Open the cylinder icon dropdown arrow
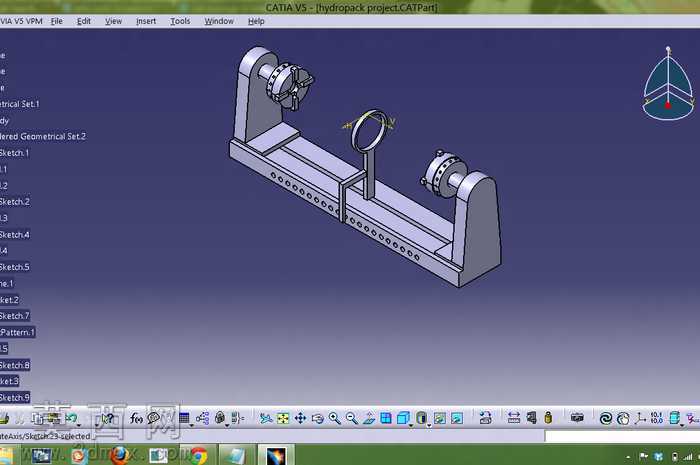The height and width of the screenshot is (465, 700). pyautogui.click(x=682, y=425)
